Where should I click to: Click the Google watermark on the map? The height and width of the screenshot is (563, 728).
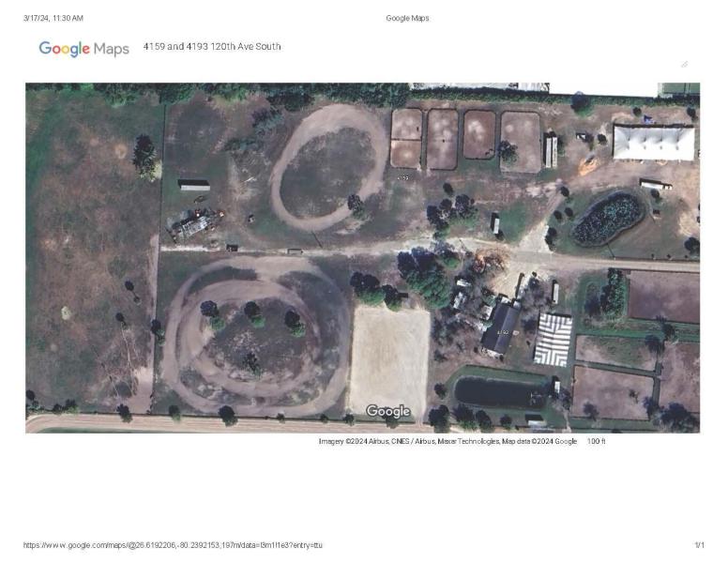(387, 411)
